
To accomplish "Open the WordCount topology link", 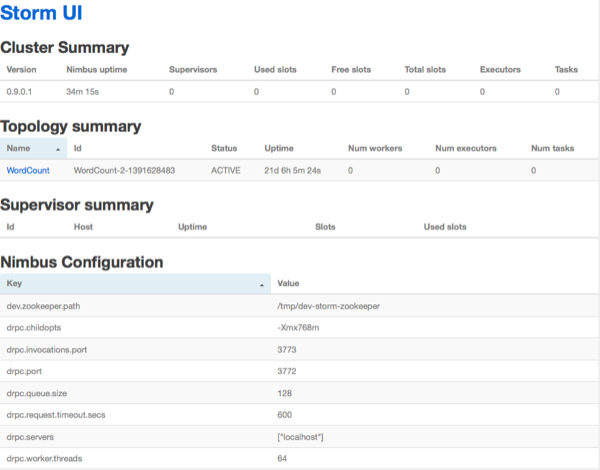I will [28, 171].
